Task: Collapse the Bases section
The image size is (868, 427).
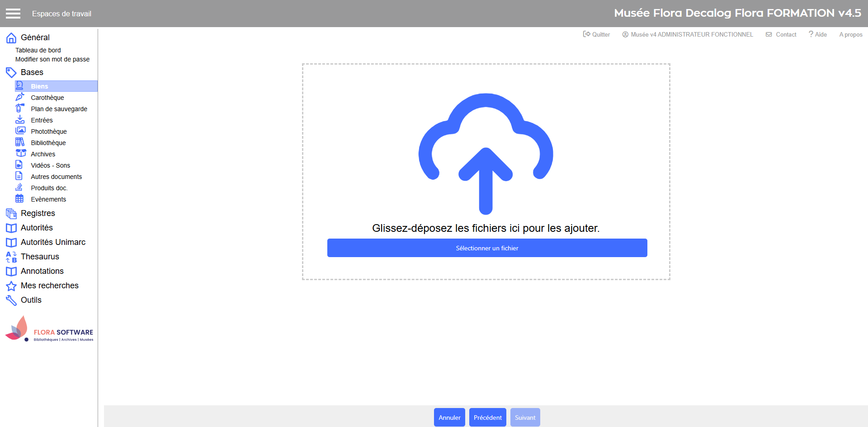Action: [32, 72]
